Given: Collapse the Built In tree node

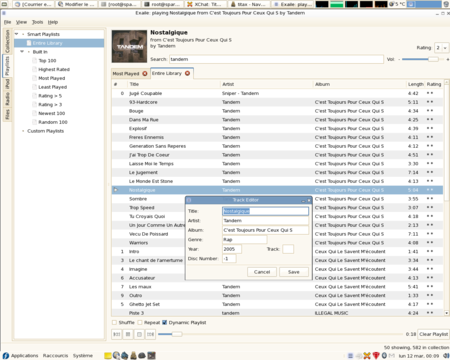Looking at the screenshot, I should (22, 52).
